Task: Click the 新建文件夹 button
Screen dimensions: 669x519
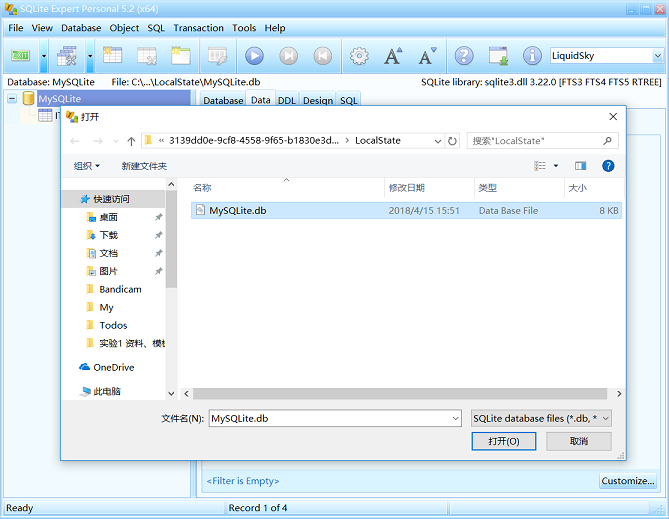Action: [144, 166]
